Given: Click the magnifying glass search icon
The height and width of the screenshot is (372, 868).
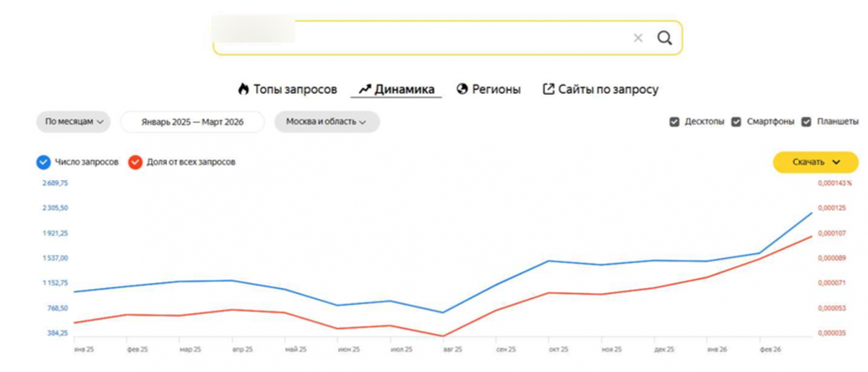Looking at the screenshot, I should 665,38.
